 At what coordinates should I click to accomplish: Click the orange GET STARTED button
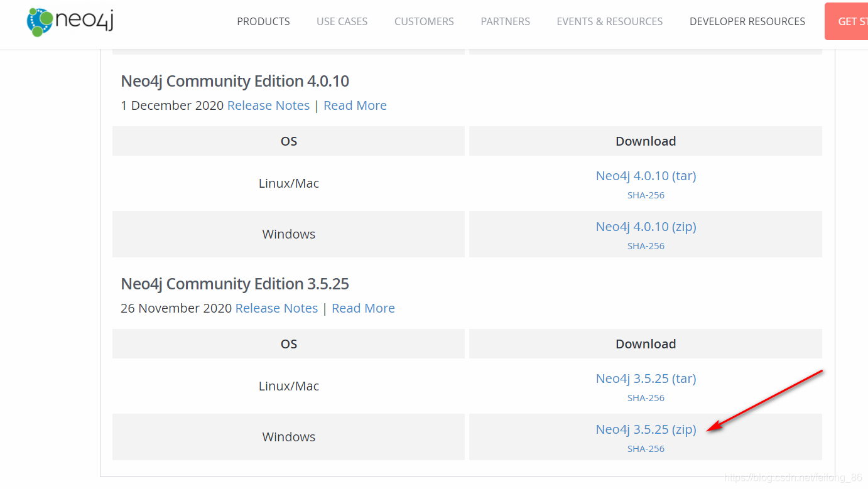point(846,21)
